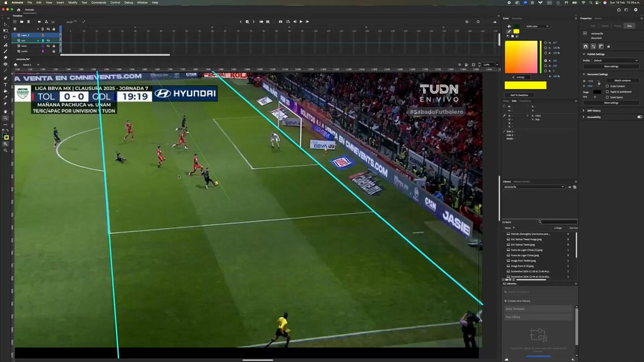The image size is (644, 362).
Task: Delete layer with trash icon
Action: [28, 21]
